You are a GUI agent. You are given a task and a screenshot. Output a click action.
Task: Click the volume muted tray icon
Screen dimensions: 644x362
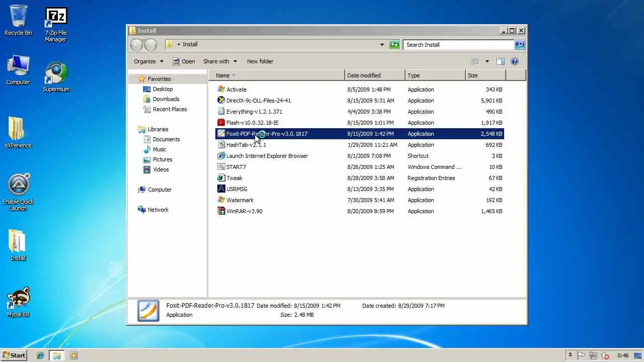pyautogui.click(x=605, y=355)
